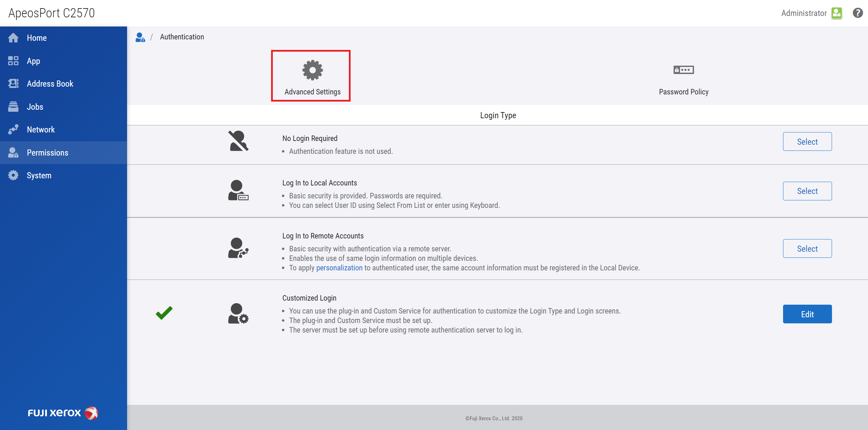Click the help question mark icon
The width and height of the screenshot is (868, 430).
pyautogui.click(x=857, y=13)
